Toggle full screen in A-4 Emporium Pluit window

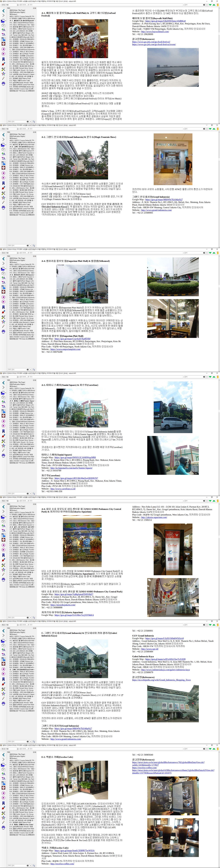(x=3, y=292)
